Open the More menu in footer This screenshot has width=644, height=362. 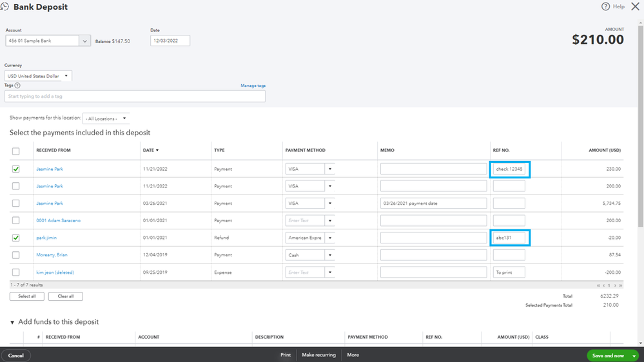[353, 355]
